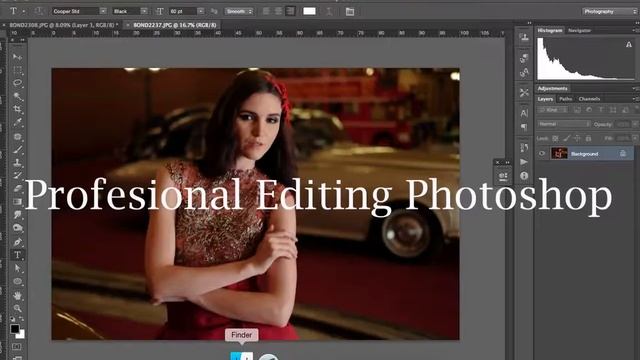Select the Eraser tool

pyautogui.click(x=17, y=189)
